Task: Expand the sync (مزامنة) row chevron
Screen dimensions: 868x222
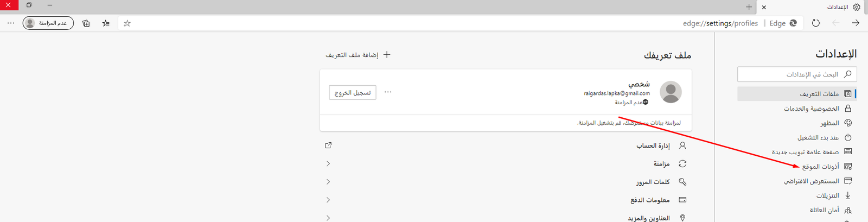Action: (328, 164)
